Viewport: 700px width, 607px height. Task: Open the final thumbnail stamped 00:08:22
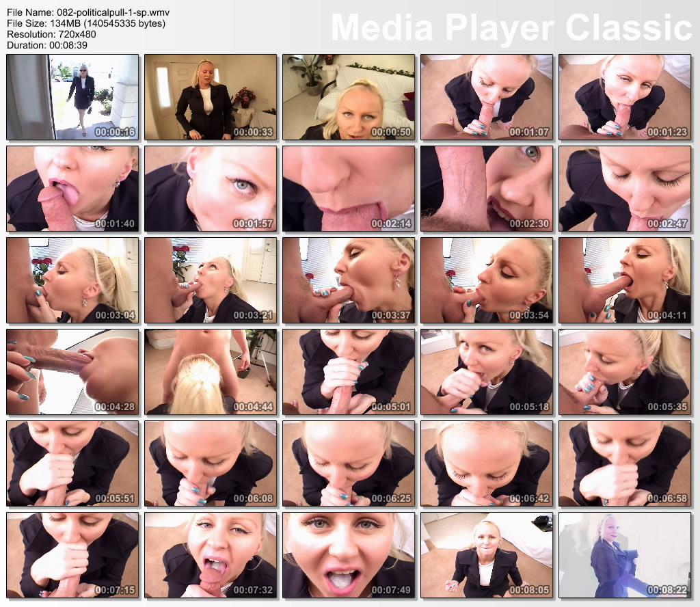(x=625, y=555)
